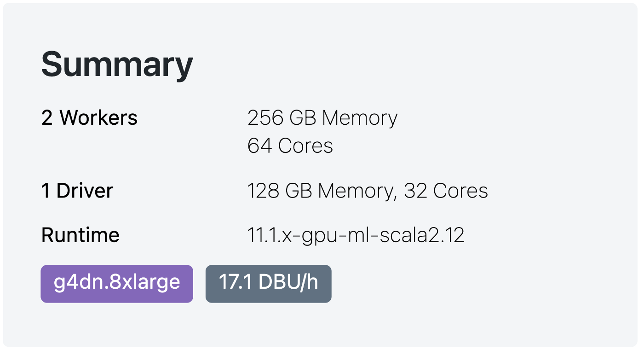
Task: Click the word "Driver" in the second row
Action: (x=85, y=191)
